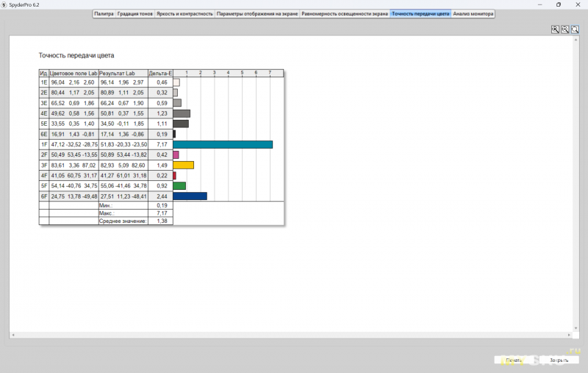Open Параметры отображения на экране tab
The image size is (588, 373).
(x=257, y=14)
